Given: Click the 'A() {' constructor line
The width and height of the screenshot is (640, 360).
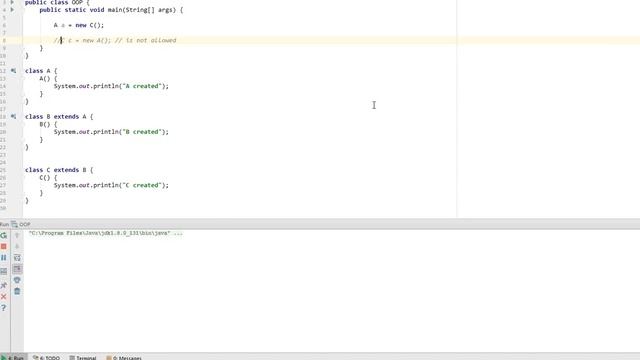Looking at the screenshot, I should tap(49, 78).
